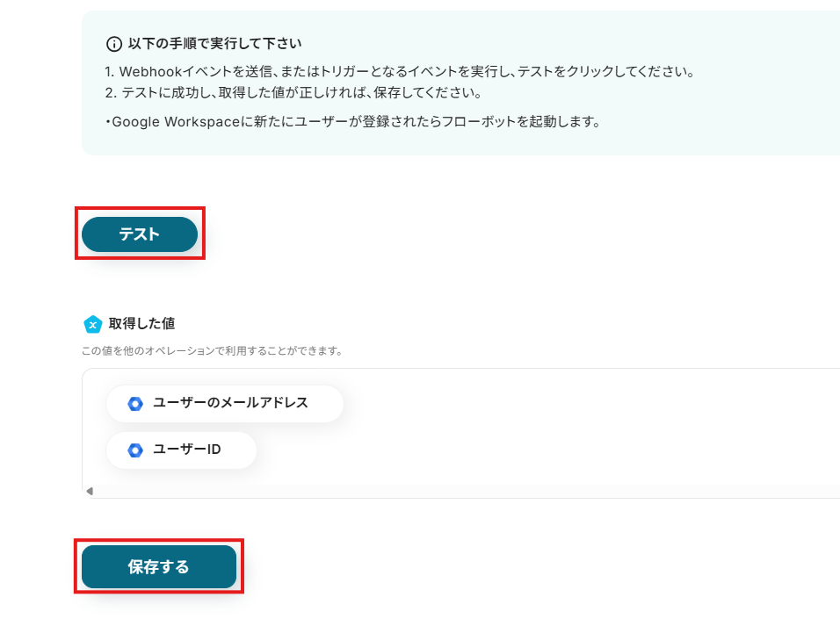Click the left scroll arrow under acquired values
The width and height of the screenshot is (840, 626).
[x=90, y=491]
